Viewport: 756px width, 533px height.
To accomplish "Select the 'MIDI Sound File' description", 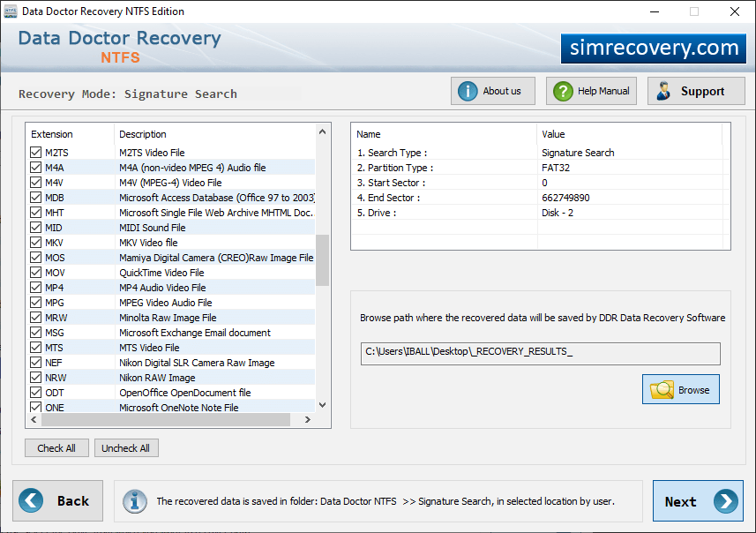I will tap(153, 227).
